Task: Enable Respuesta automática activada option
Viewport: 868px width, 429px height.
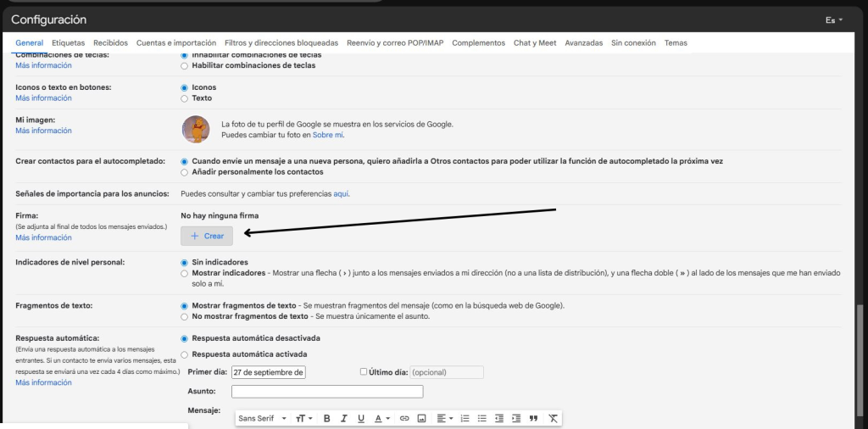Action: click(x=185, y=354)
